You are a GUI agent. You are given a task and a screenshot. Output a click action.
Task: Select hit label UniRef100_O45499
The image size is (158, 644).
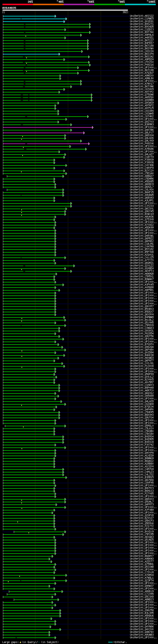pyautogui.click(x=142, y=396)
